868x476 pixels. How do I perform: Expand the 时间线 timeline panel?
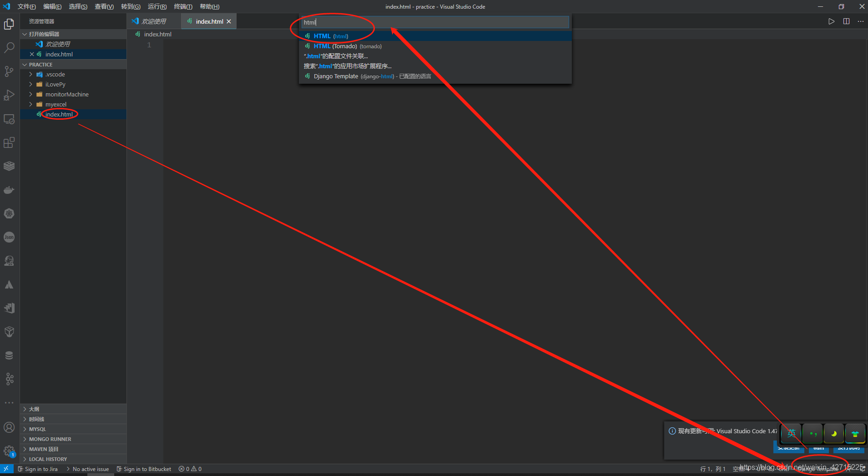[73, 419]
